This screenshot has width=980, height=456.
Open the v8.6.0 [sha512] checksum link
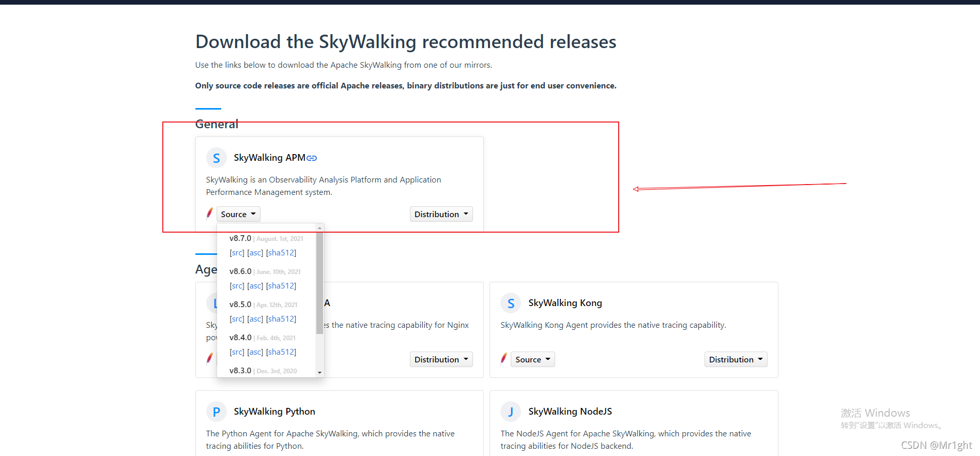pyautogui.click(x=281, y=286)
